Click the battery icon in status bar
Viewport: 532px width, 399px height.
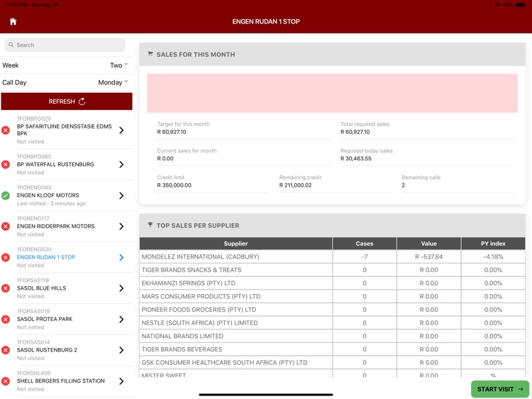click(521, 5)
